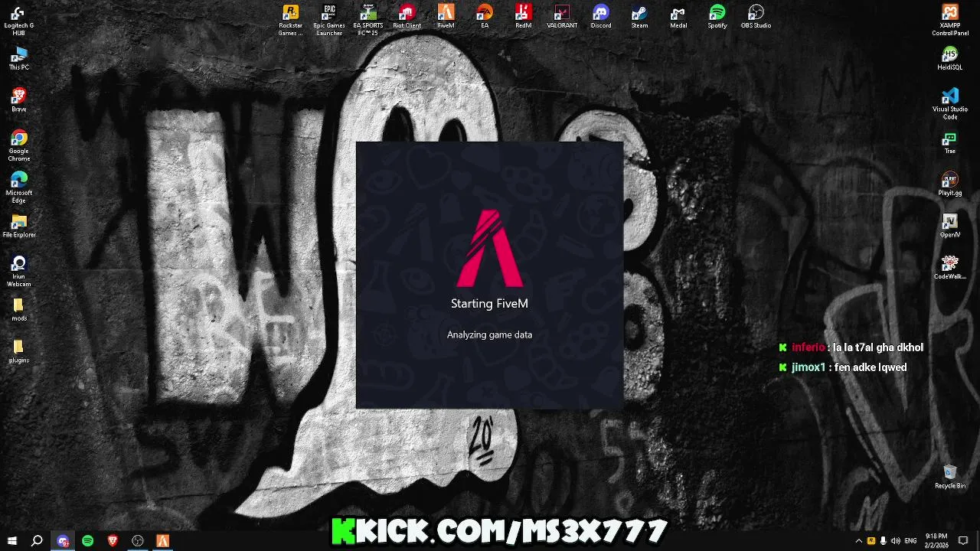Select the OpenIV desktop shortcut
The width and height of the screenshot is (980, 551).
[x=949, y=227]
